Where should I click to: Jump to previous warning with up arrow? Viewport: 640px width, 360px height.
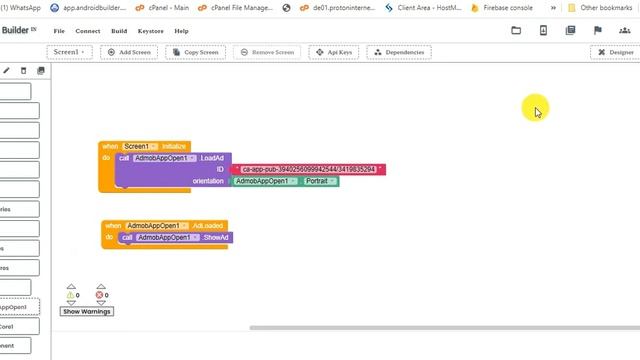pyautogui.click(x=71, y=287)
